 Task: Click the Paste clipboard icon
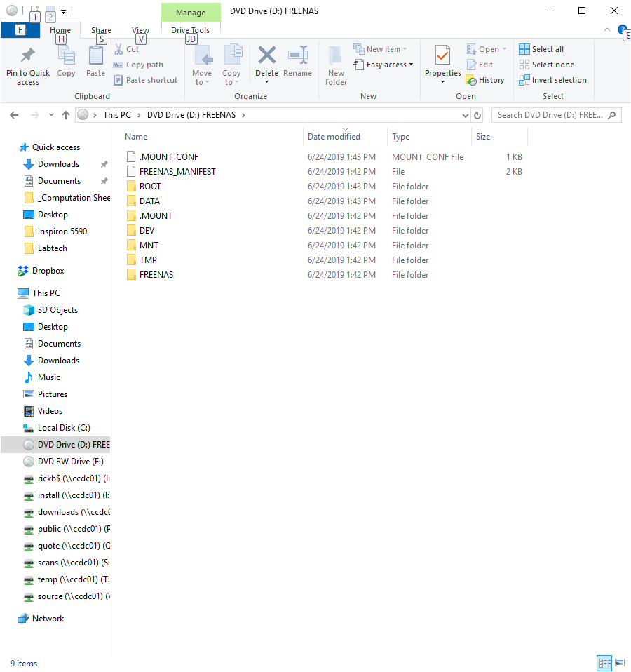95,55
